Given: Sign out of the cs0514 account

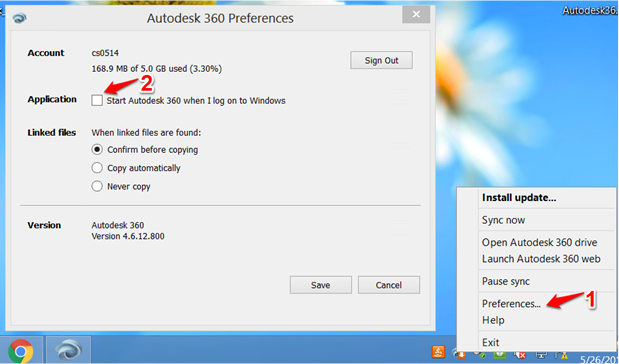Looking at the screenshot, I should pos(381,60).
